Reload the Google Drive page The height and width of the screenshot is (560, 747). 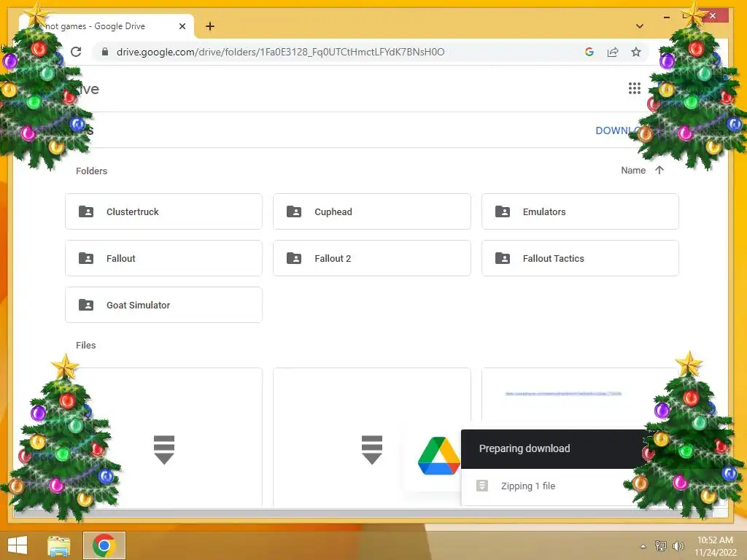click(x=76, y=52)
